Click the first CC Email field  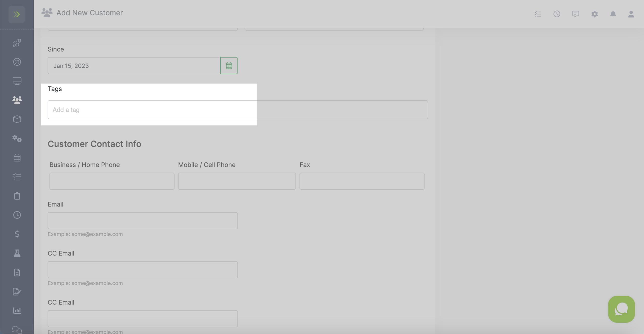[x=143, y=270]
